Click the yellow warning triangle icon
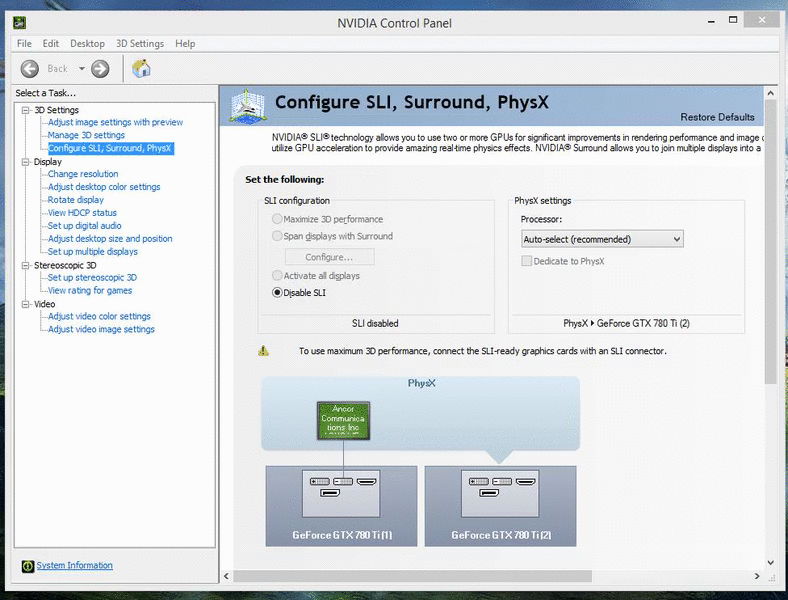788x600 pixels. (x=263, y=351)
